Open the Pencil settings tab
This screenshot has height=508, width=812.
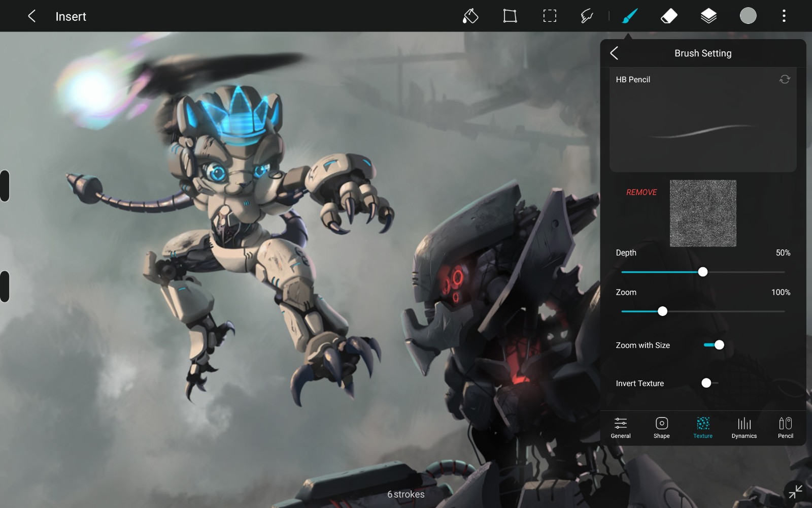(785, 428)
